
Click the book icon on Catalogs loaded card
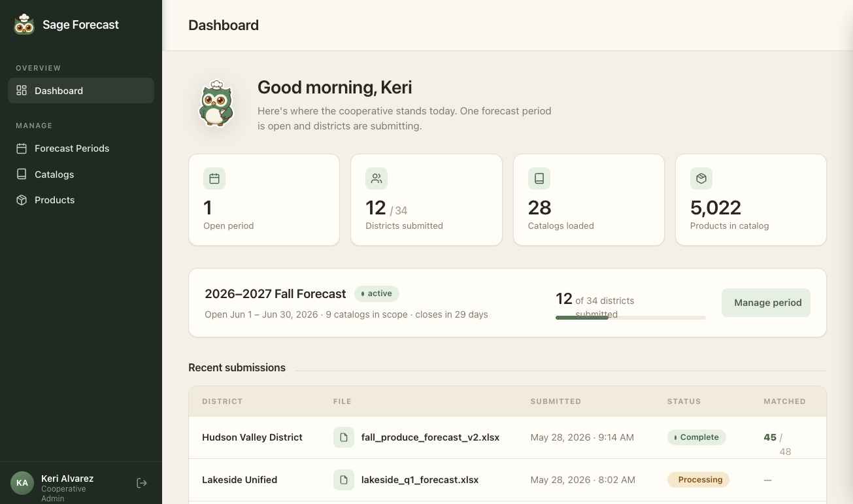[x=539, y=178]
